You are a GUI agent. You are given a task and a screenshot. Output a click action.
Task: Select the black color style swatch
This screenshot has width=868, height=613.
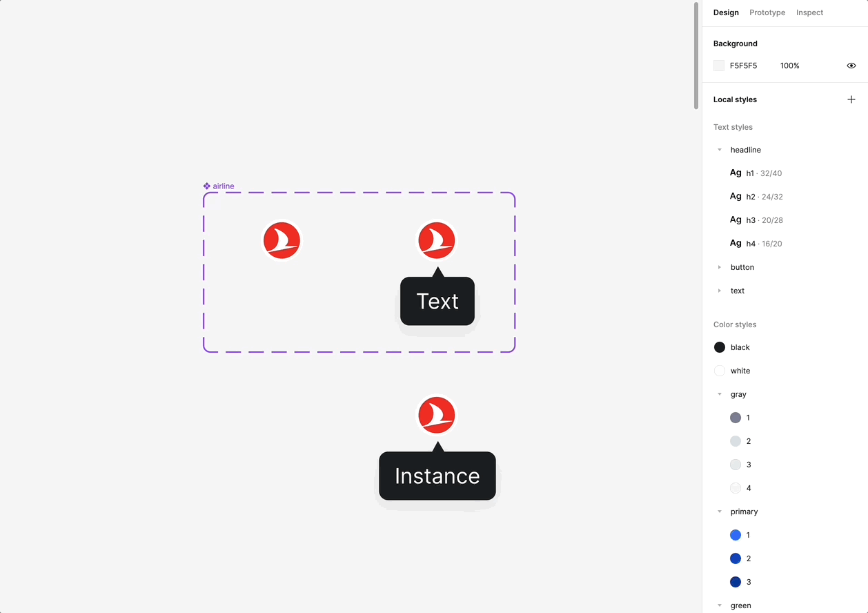720,347
